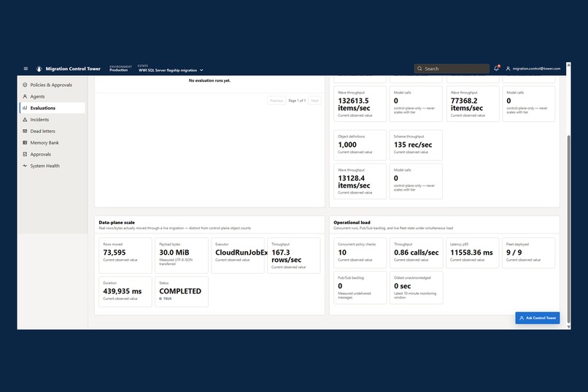The image size is (588, 392).
Task: Click the '135 rec/sec' schema throughput value
Action: point(413,145)
